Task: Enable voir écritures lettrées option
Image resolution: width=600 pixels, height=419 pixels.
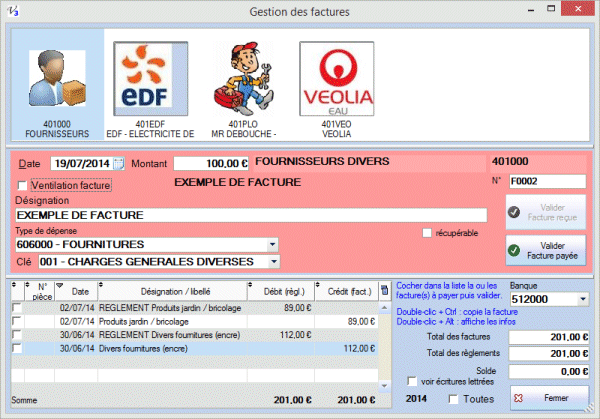Action: coord(413,380)
